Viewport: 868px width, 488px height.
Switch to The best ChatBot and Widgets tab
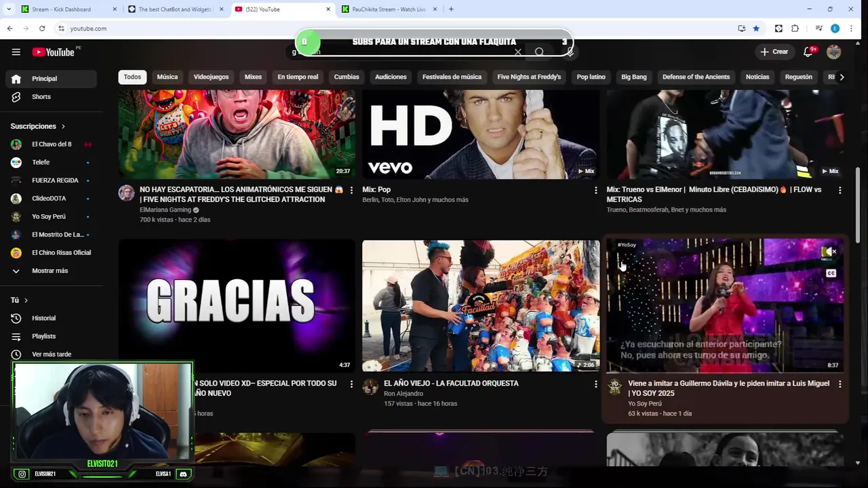pos(175,9)
